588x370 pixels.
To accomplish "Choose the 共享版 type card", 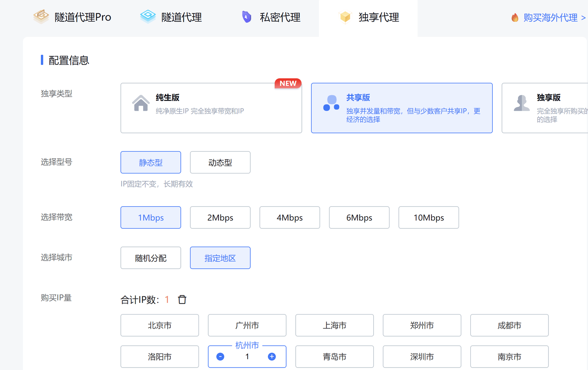I will tap(402, 108).
